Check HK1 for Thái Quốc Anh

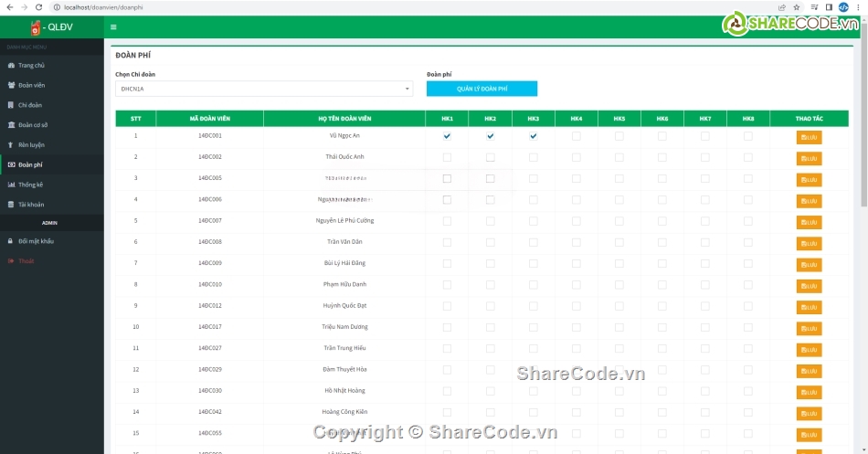(447, 157)
